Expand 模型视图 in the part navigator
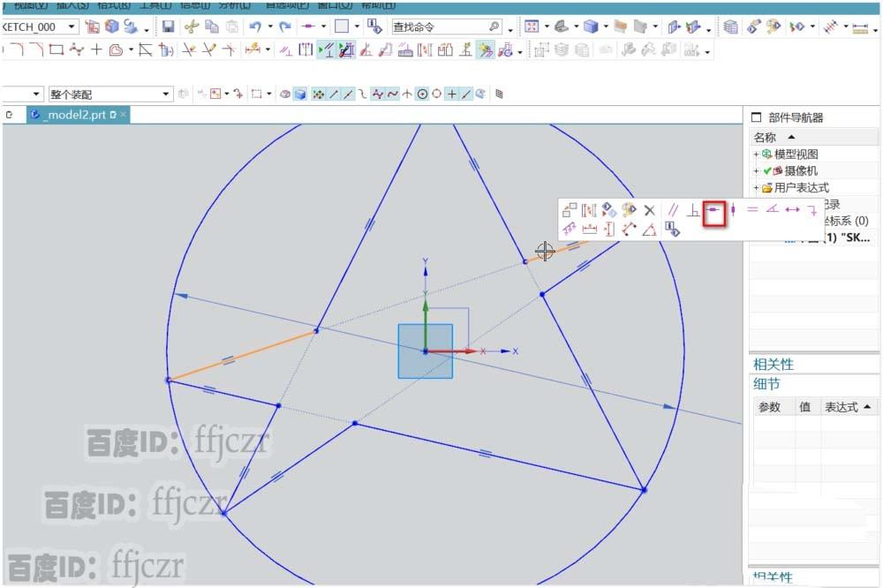The image size is (883, 588). coord(756,153)
